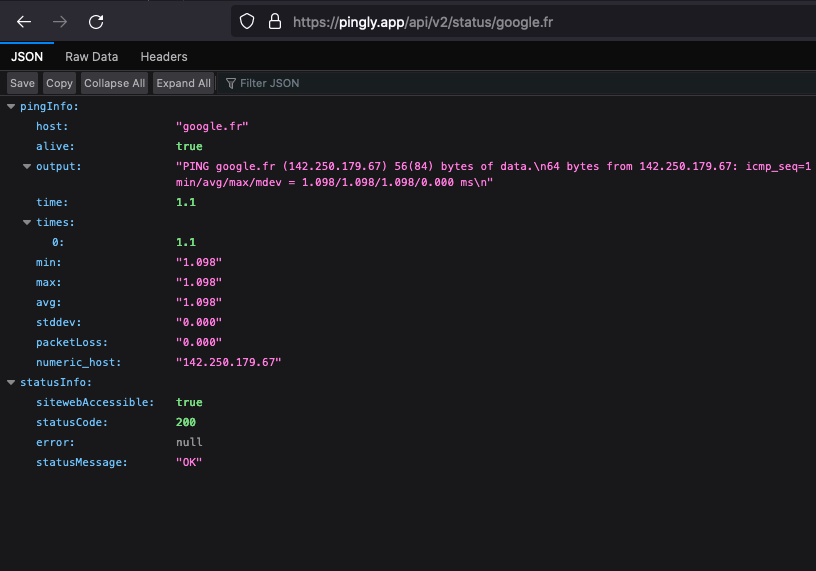Image resolution: width=816 pixels, height=571 pixels.
Task: Collapse the times array node
Action: 27,222
